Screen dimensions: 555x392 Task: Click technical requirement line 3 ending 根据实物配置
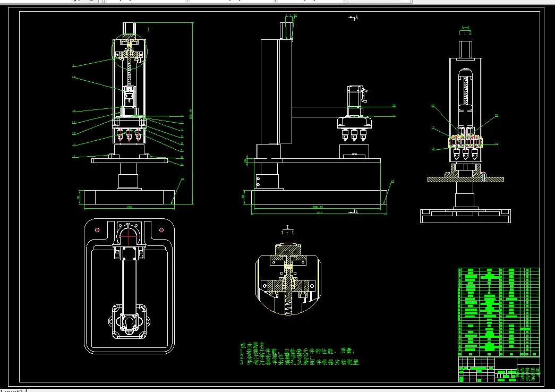[x=300, y=362]
